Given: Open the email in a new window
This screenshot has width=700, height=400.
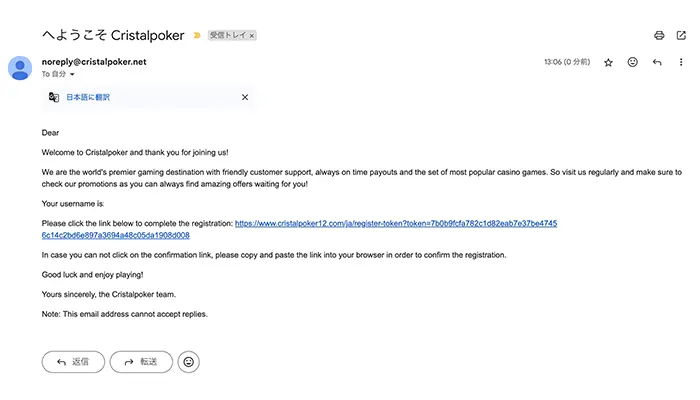Looking at the screenshot, I should click(x=681, y=35).
